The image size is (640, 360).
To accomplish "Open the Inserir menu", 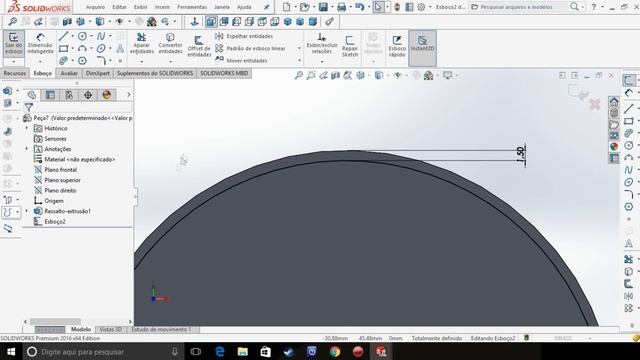I will click(x=162, y=7).
